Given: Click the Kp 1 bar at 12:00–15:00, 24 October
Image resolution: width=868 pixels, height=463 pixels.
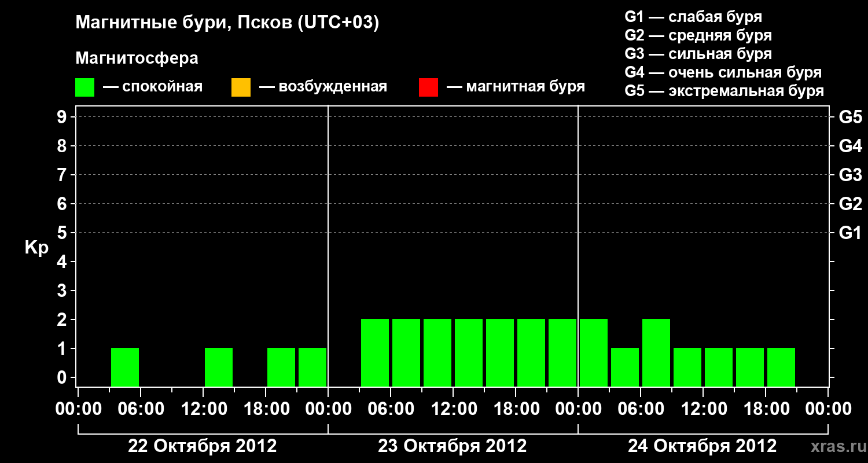Looking at the screenshot, I should click(x=719, y=367).
